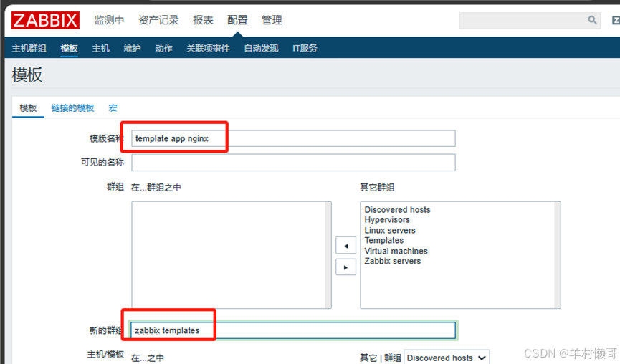Go to 关联项事件 submenu item
Viewport: 620px width, 364px height.
pos(208,48)
